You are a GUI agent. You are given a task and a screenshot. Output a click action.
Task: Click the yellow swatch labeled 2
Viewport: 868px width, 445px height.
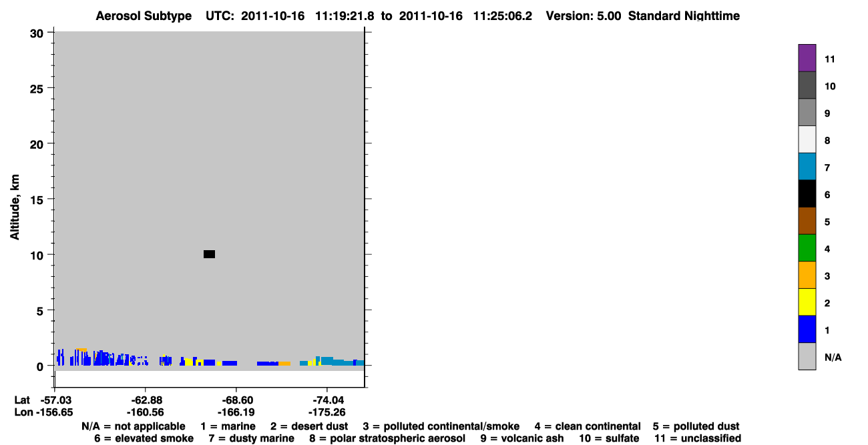[x=807, y=302]
